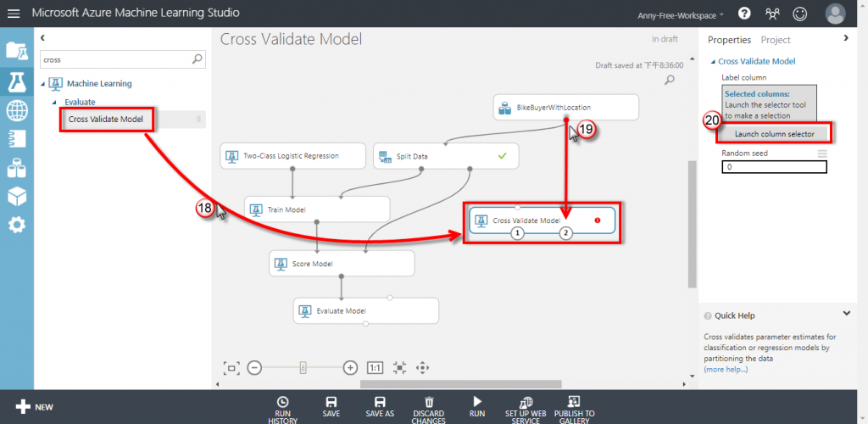The height and width of the screenshot is (424, 868).
Task: Select the Score Model module
Action: pyautogui.click(x=342, y=263)
